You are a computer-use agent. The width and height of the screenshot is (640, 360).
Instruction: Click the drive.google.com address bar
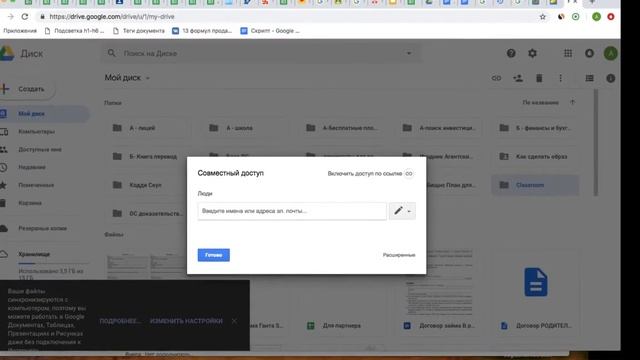[286, 17]
